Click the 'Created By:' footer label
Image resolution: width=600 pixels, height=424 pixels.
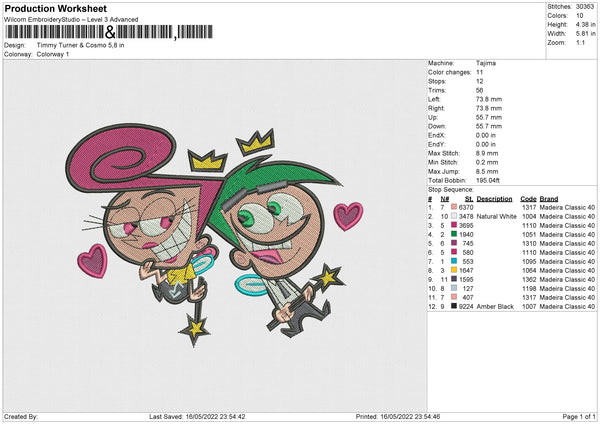click(x=21, y=416)
